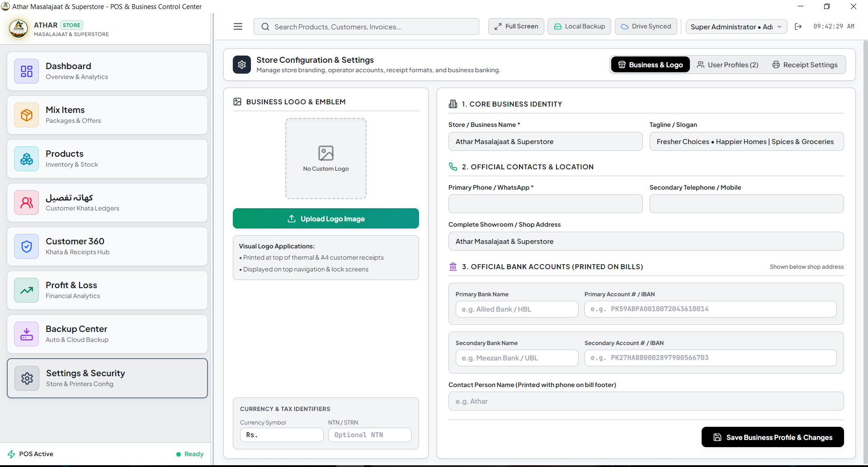Click the Local Backup button
The height and width of the screenshot is (467, 868).
click(580, 27)
